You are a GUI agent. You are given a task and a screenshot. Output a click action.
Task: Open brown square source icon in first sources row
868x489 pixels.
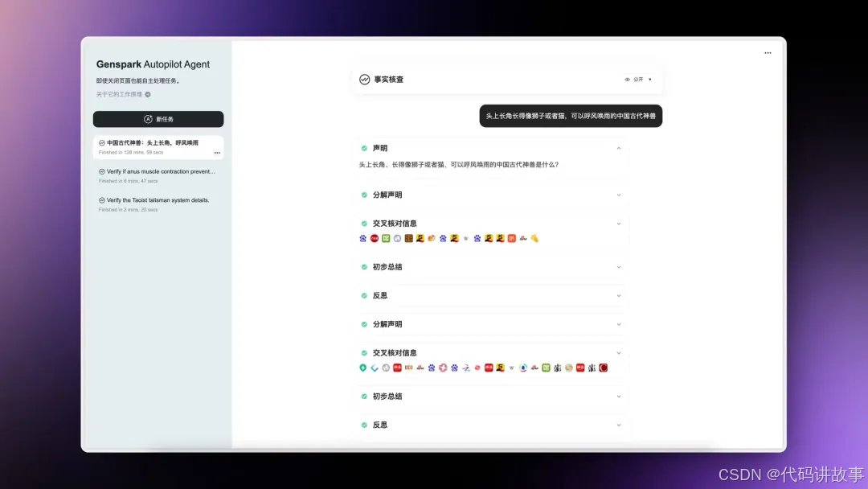tap(409, 238)
